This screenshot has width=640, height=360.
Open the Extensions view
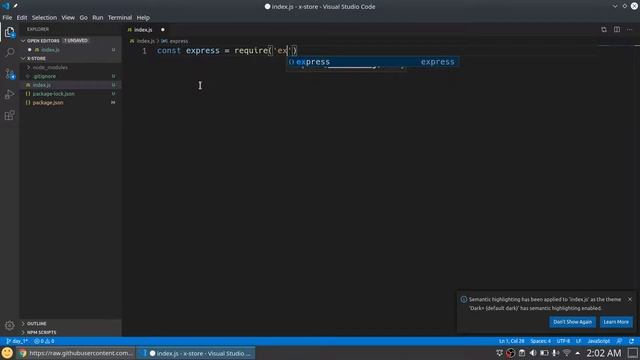[x=9, y=116]
